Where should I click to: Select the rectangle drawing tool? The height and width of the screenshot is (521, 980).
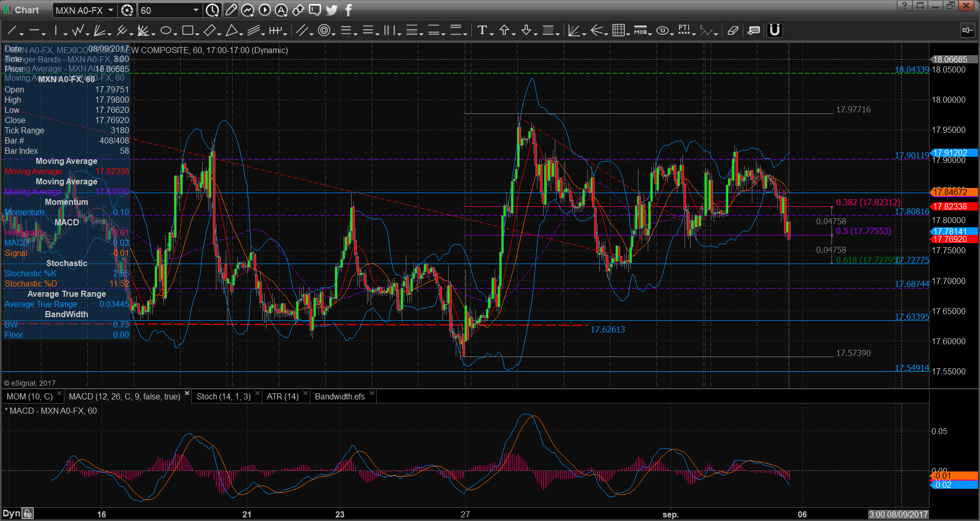(x=187, y=31)
